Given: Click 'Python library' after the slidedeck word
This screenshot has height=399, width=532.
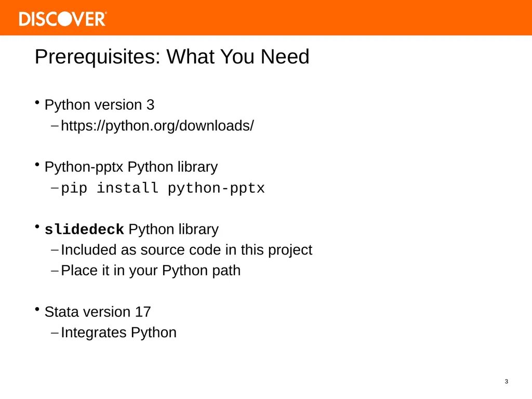Looking at the screenshot, I should (174, 230).
